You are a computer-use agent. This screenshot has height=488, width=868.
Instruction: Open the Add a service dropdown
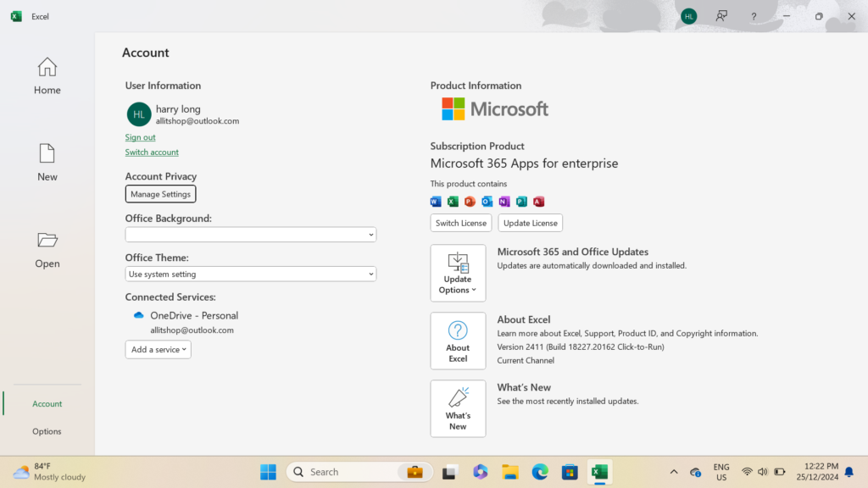[159, 349]
